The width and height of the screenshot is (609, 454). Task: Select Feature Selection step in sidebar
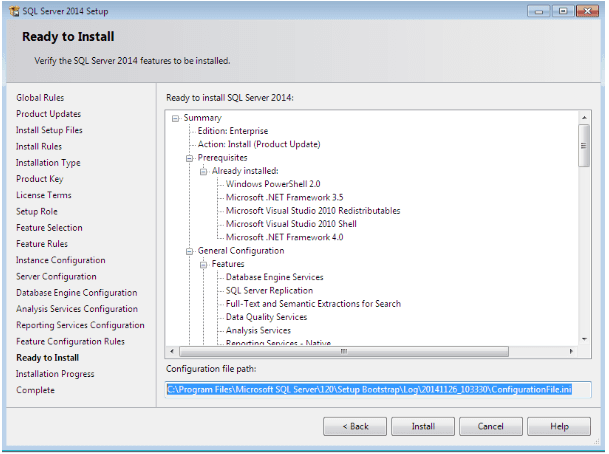click(x=49, y=228)
